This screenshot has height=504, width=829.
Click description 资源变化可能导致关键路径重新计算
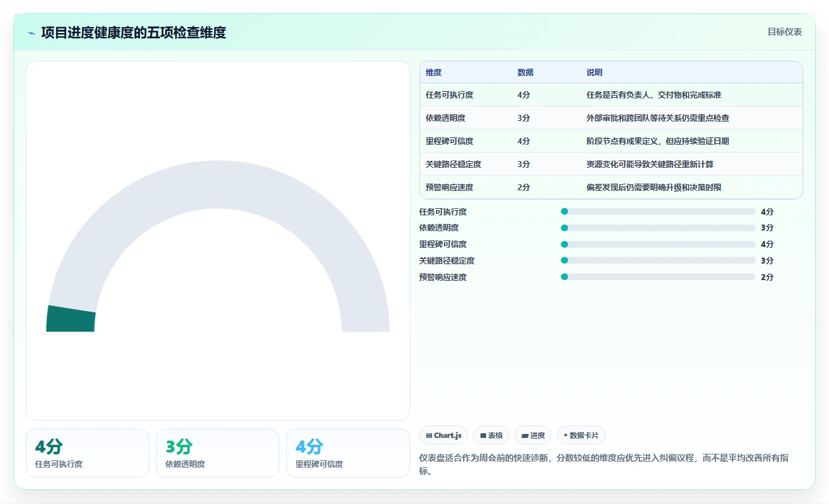click(650, 164)
